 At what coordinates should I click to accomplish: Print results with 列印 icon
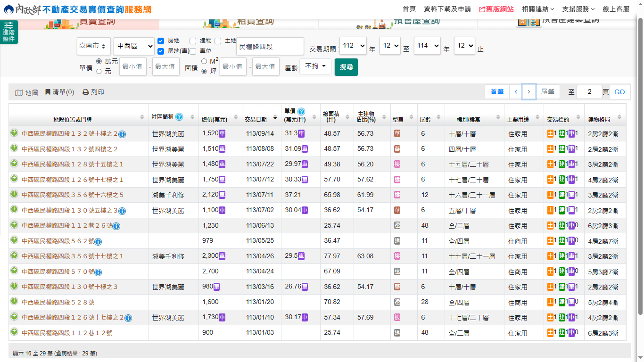[x=93, y=92]
